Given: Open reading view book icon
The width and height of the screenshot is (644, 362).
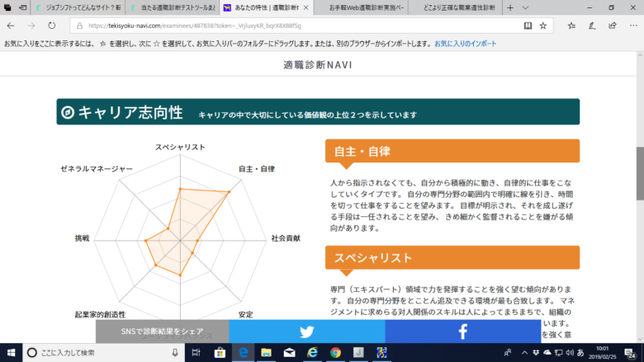Looking at the screenshot, I should click(x=528, y=26).
